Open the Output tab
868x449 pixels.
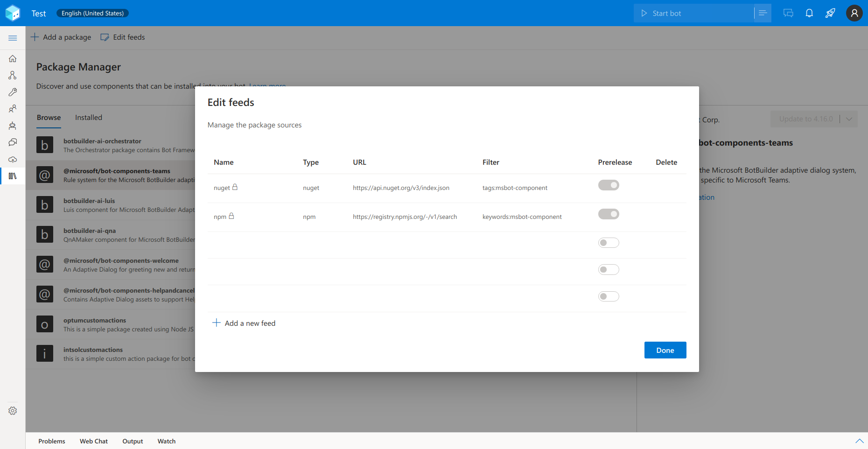pos(133,441)
